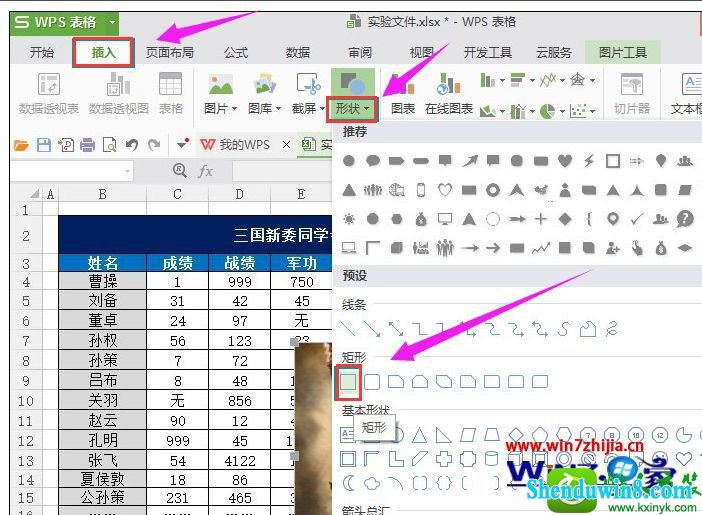The height and width of the screenshot is (515, 702).
Task: Click cell containing 4122
Action: click(x=240, y=460)
